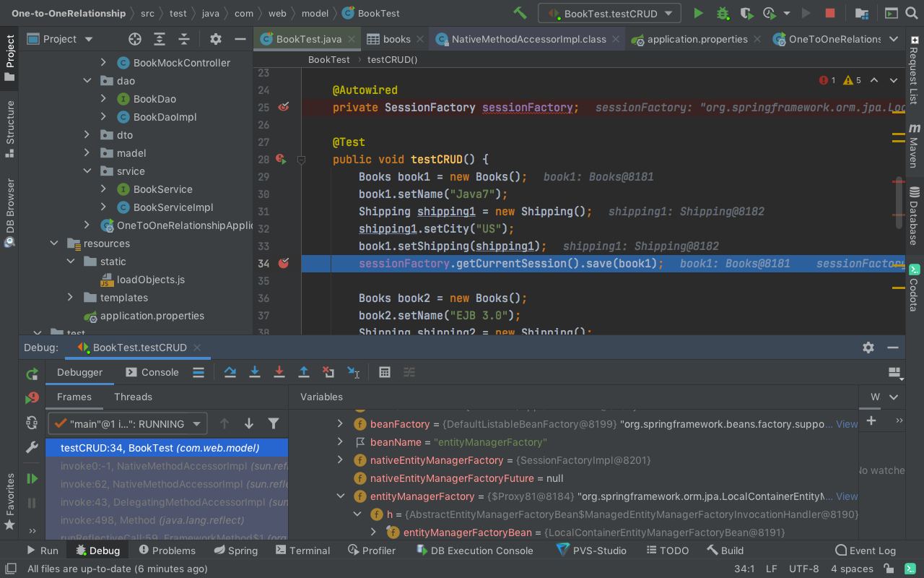Open the Terminal tool window tab
This screenshot has width=924, height=578.
coord(302,551)
